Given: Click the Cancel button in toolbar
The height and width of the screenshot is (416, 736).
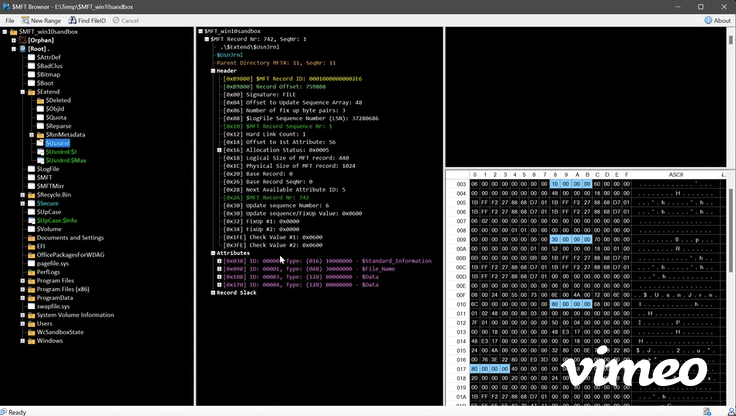Looking at the screenshot, I should click(x=126, y=20).
